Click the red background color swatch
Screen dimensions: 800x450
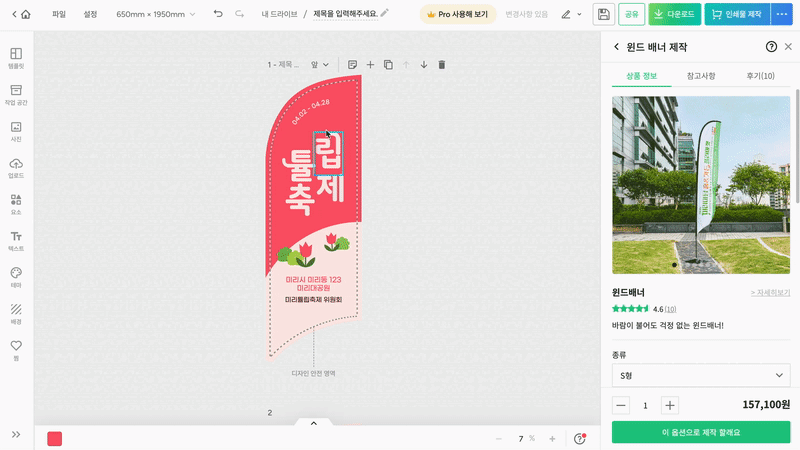[x=54, y=439]
